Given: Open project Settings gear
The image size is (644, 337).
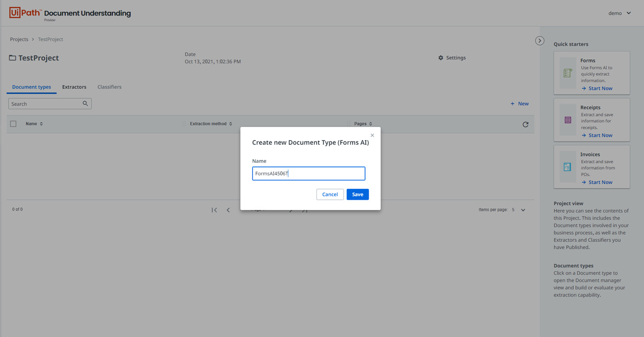Looking at the screenshot, I should tap(452, 58).
